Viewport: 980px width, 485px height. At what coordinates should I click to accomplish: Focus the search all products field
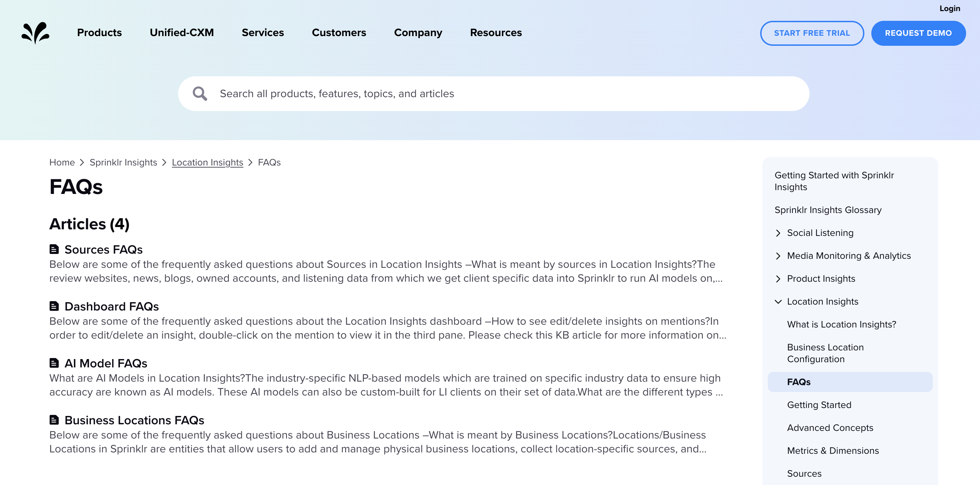click(x=495, y=94)
